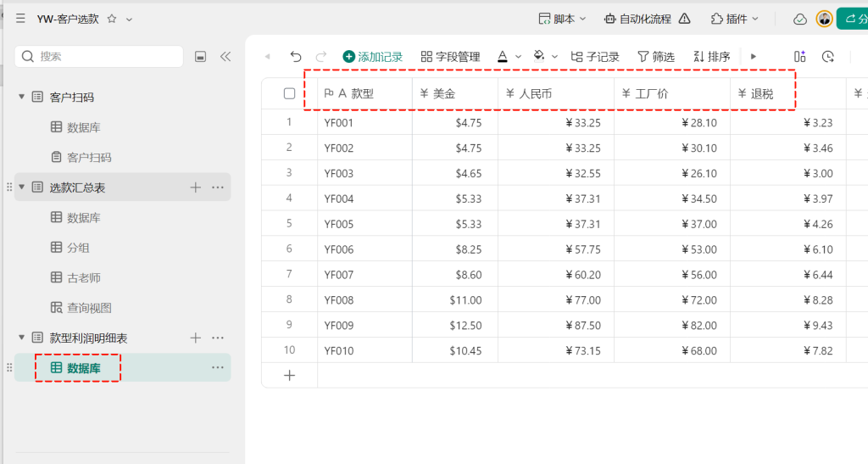The width and height of the screenshot is (868, 464).
Task: Collapse the 客户扫码 tree group
Action: tap(21, 97)
